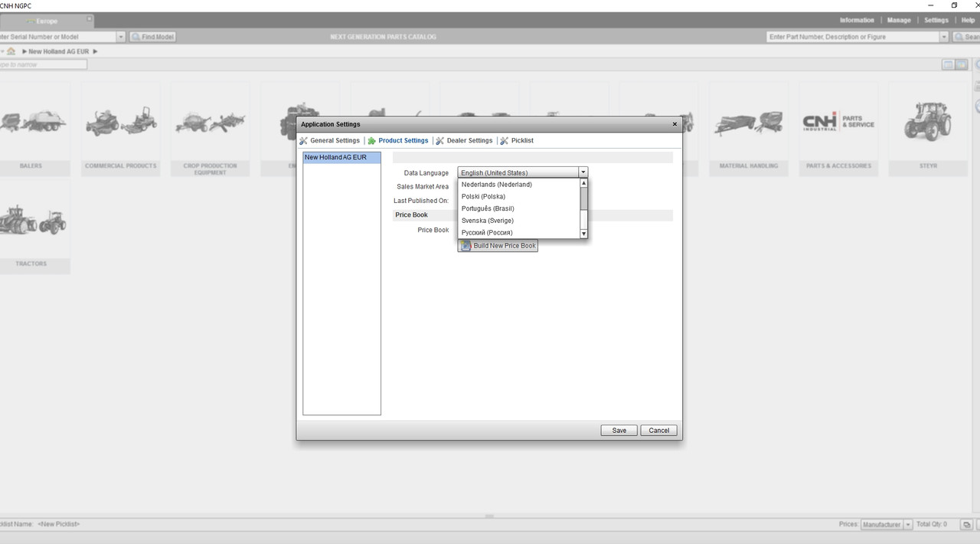
Task: Click the Picklist tools icon
Action: [505, 141]
